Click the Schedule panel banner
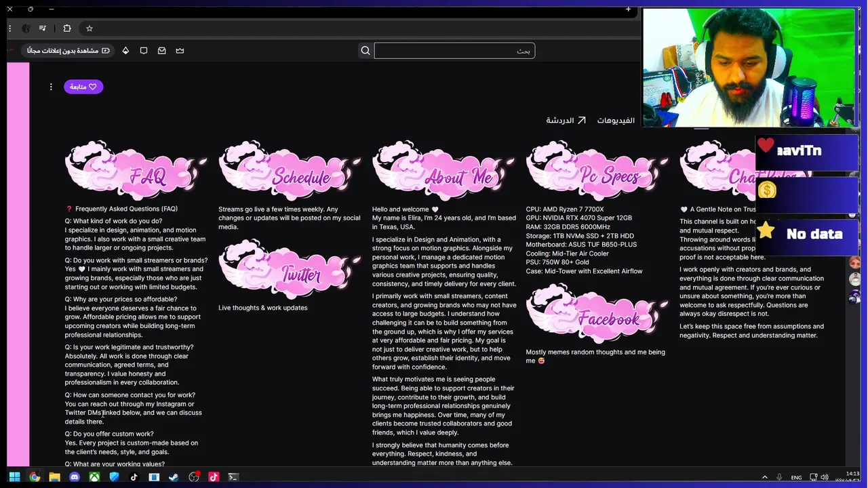Image resolution: width=868 pixels, height=488 pixels. click(x=290, y=171)
